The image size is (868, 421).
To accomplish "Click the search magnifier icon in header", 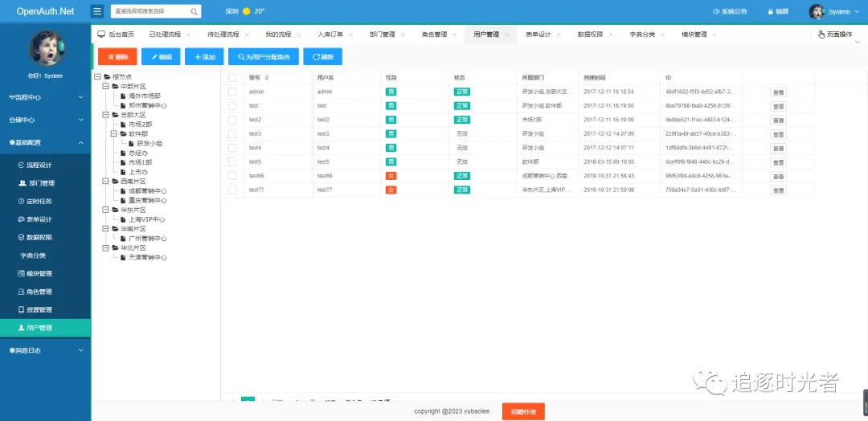I will tap(194, 12).
